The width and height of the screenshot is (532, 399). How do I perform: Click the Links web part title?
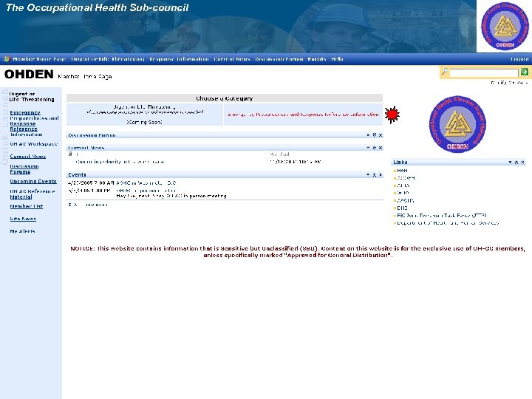pos(400,163)
